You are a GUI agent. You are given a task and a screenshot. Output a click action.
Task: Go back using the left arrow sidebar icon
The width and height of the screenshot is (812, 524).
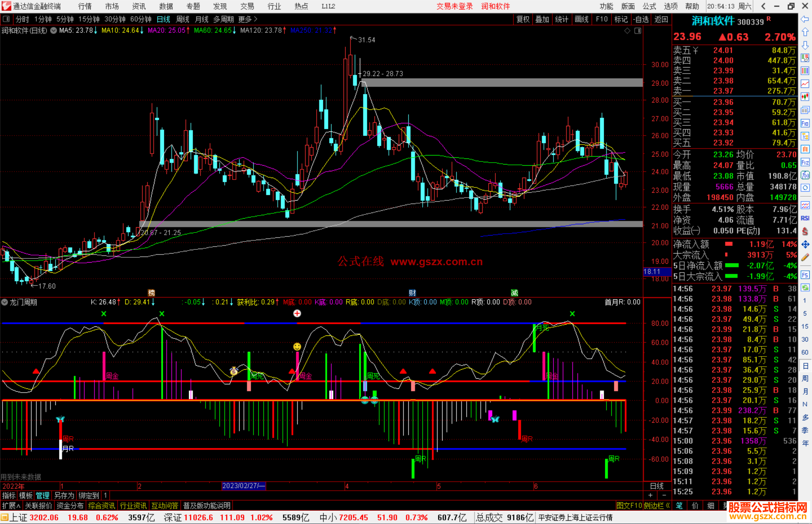[x=805, y=19]
